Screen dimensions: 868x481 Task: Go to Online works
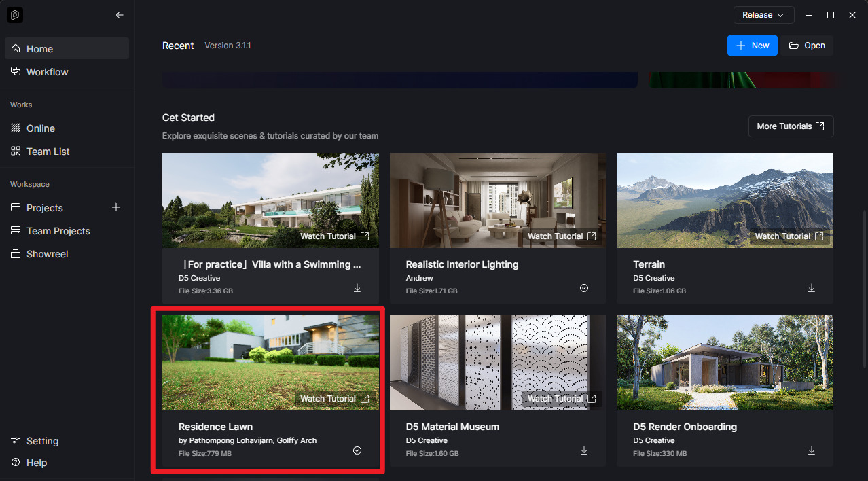tap(67, 128)
